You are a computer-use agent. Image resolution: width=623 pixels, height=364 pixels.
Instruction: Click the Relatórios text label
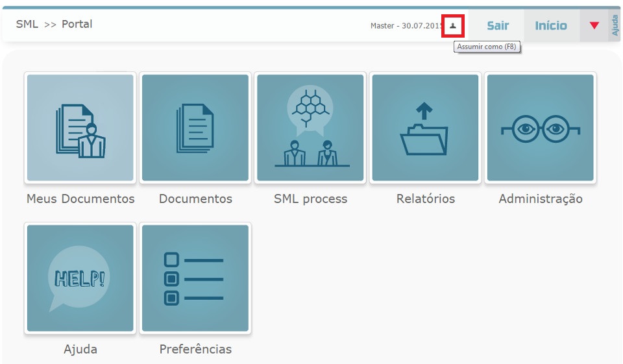425,199
